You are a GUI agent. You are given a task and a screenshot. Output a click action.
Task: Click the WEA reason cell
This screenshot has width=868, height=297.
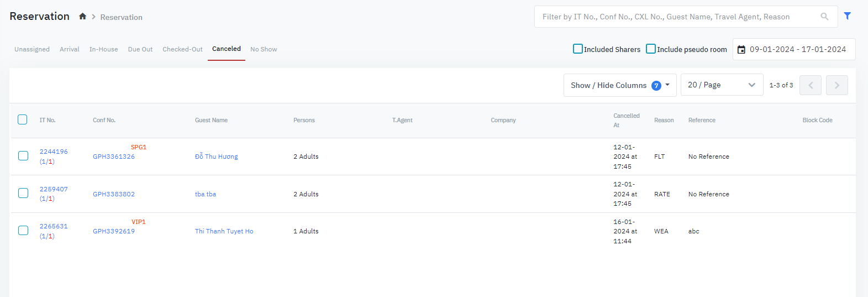pos(661,231)
